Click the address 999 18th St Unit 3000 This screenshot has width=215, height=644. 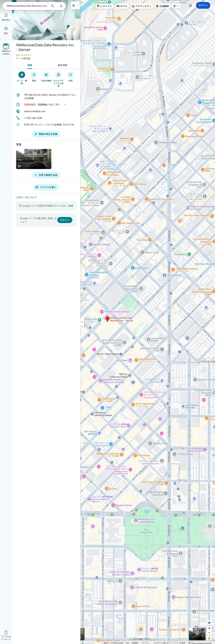tap(46, 96)
